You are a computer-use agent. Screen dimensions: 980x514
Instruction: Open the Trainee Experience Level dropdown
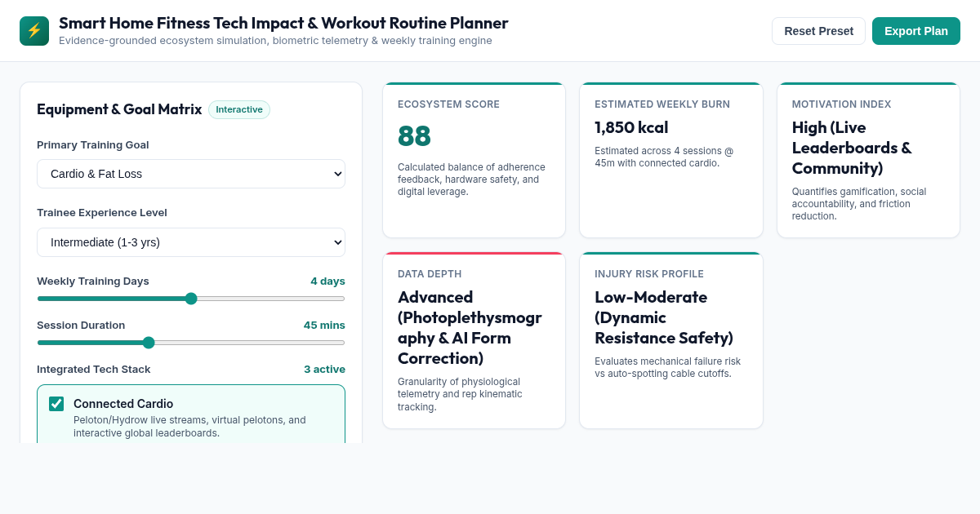click(x=191, y=242)
